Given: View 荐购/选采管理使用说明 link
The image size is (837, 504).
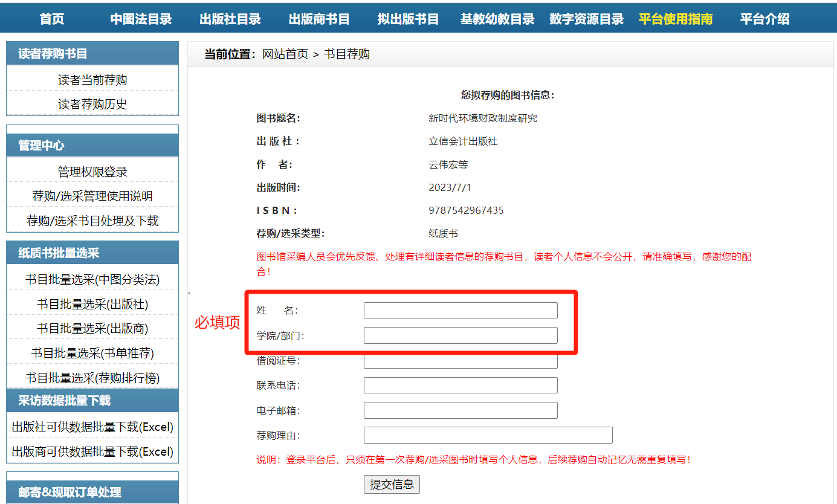Looking at the screenshot, I should point(92,196).
